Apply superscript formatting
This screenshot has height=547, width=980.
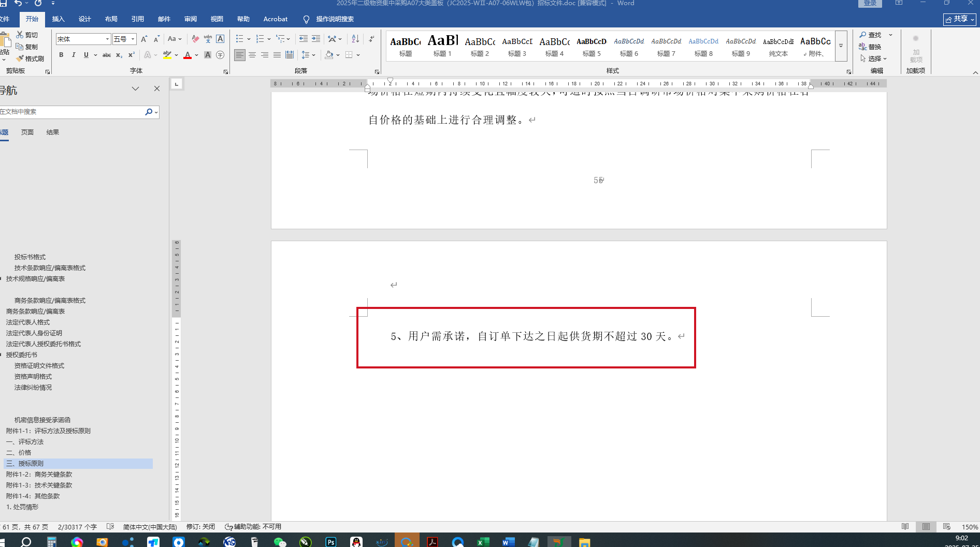(x=132, y=55)
